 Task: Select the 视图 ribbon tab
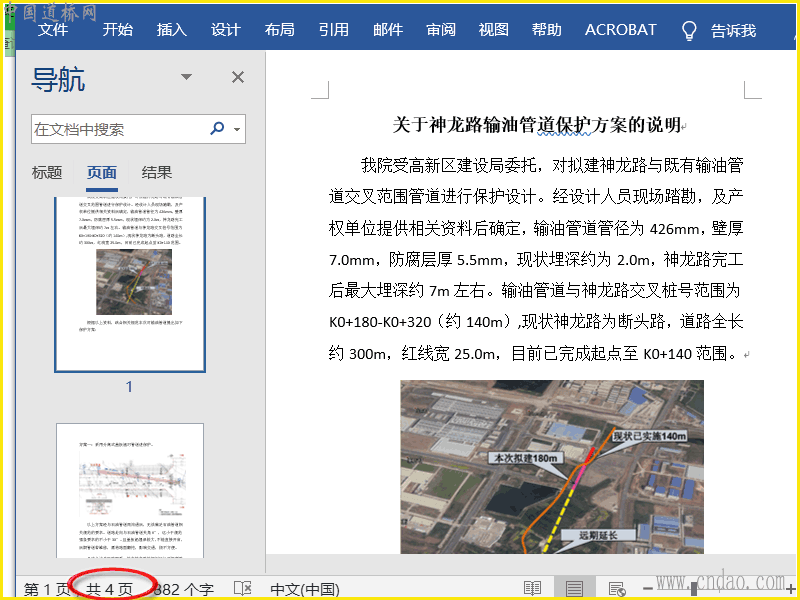click(x=493, y=30)
